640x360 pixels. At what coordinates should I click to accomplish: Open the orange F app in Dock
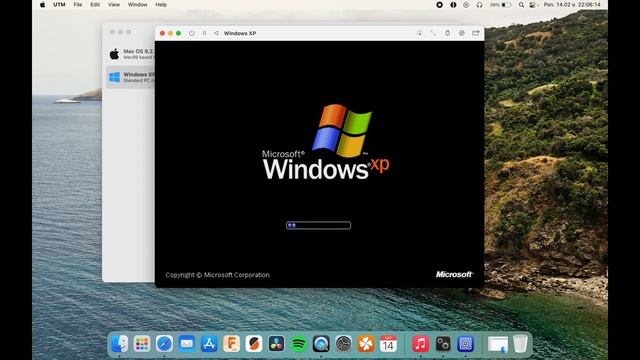tap(231, 344)
